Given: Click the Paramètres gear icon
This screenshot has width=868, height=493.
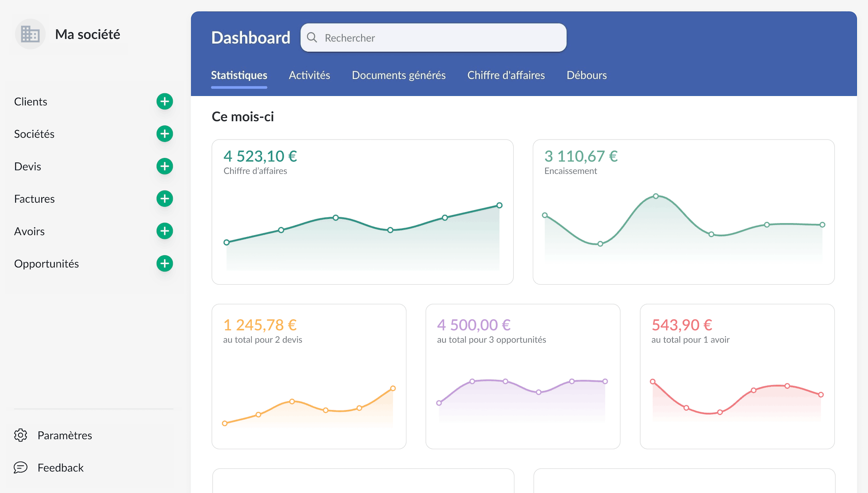Looking at the screenshot, I should coord(20,435).
